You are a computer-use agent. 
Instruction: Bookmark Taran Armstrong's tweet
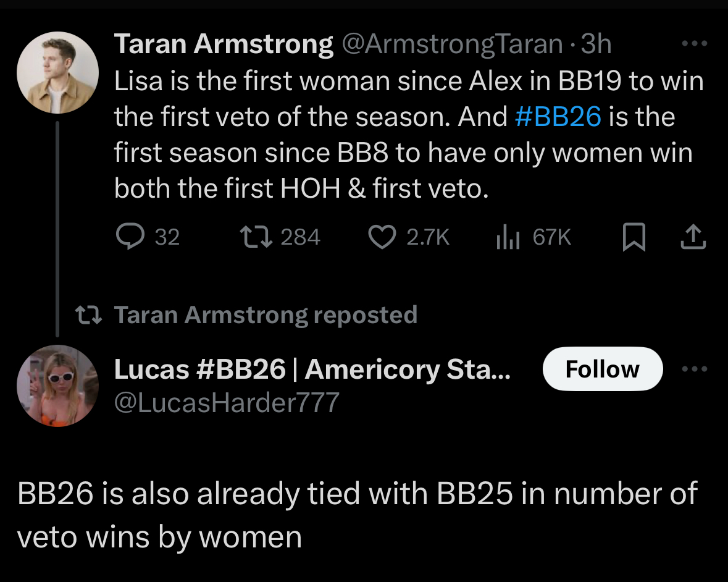tap(634, 237)
